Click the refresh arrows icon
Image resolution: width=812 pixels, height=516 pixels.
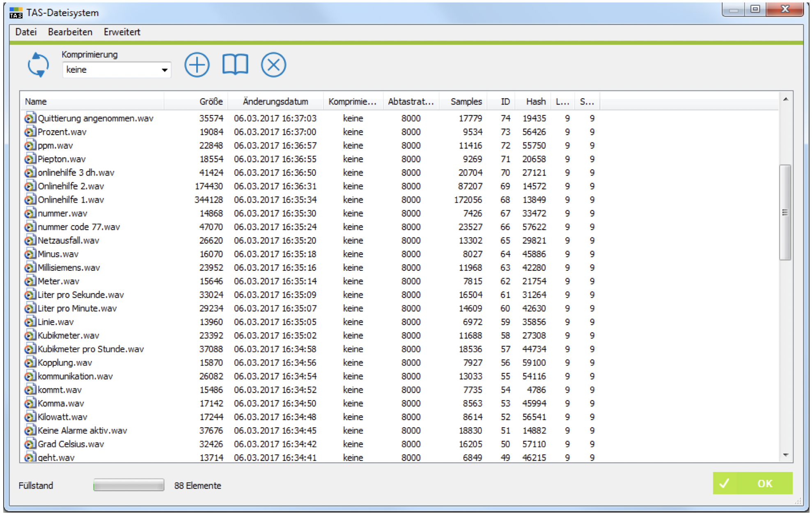coord(38,64)
